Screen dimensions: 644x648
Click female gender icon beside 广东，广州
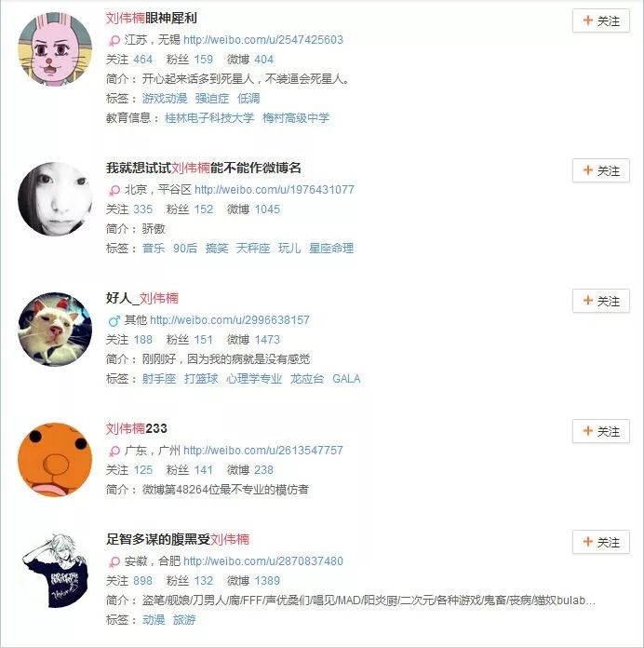click(114, 451)
